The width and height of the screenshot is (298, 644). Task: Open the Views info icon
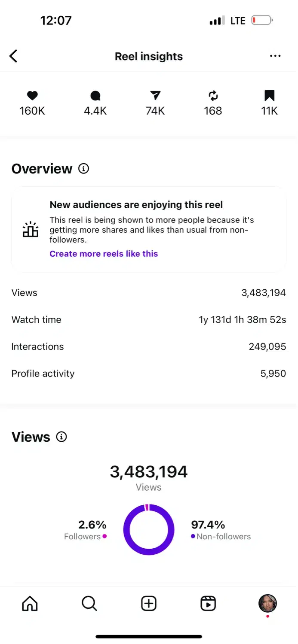[x=62, y=437]
